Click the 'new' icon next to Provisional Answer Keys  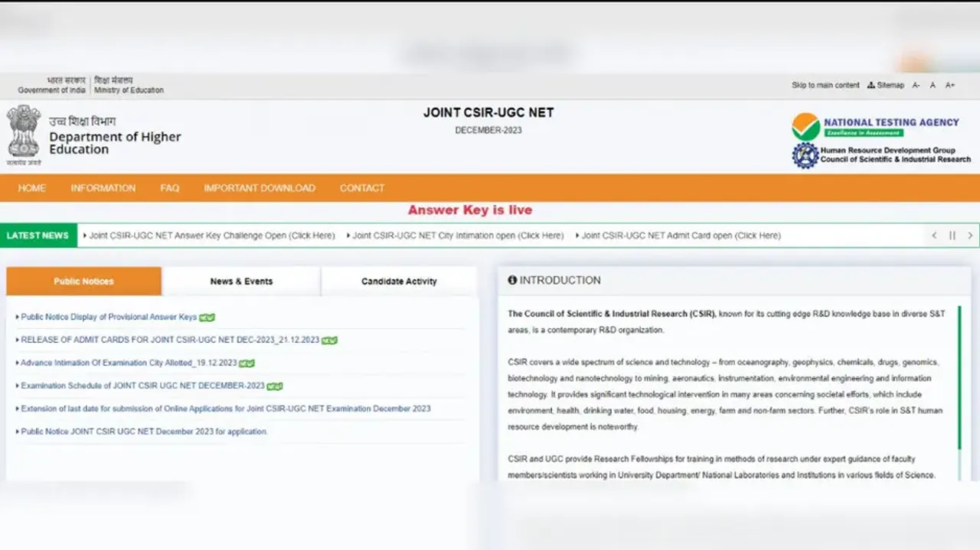click(x=207, y=317)
